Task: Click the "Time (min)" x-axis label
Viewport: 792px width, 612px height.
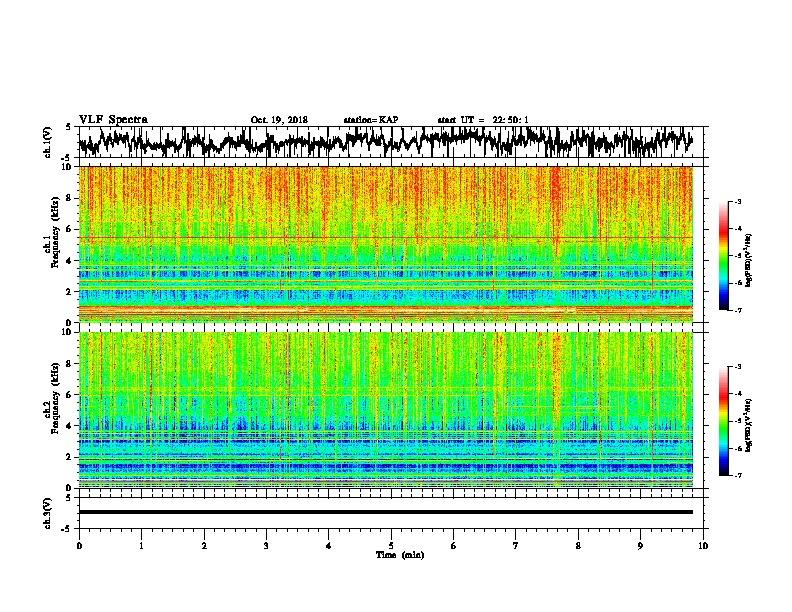Action: click(400, 555)
